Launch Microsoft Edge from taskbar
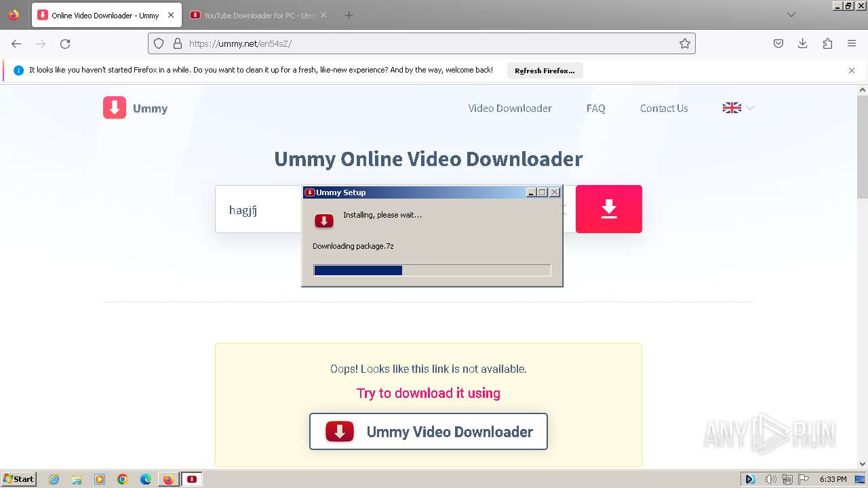This screenshot has width=868, height=488. [146, 479]
